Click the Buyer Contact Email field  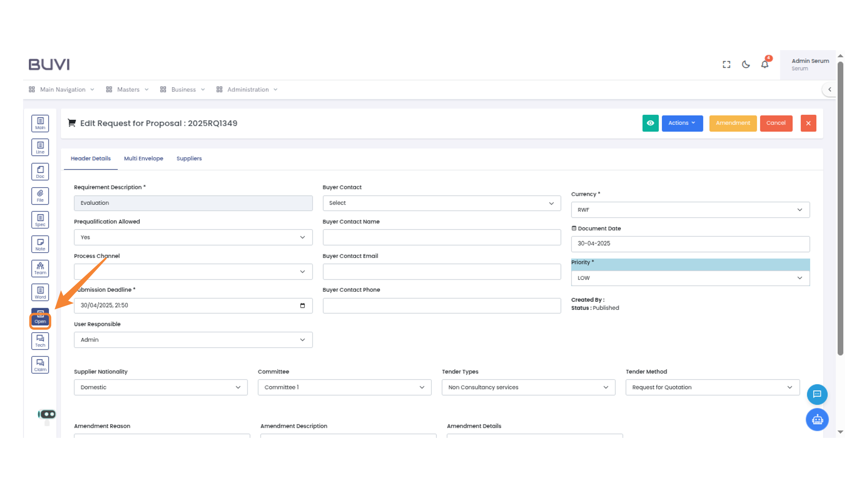click(x=441, y=272)
